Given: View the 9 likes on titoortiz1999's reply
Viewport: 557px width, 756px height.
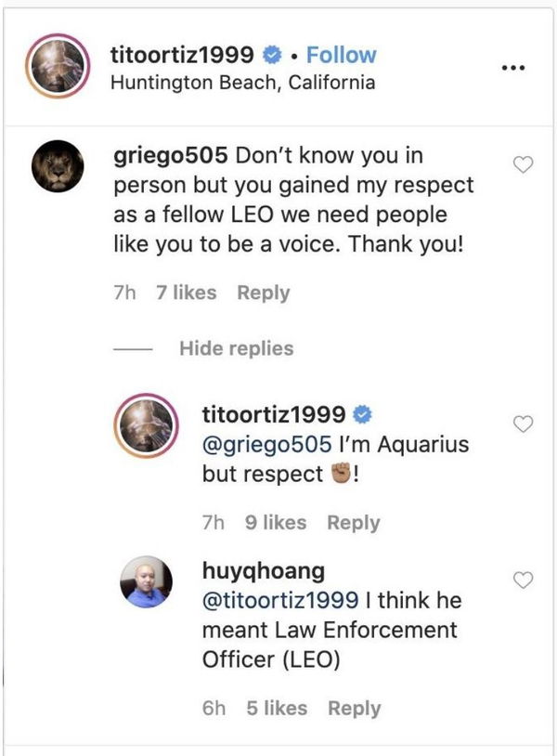Looking at the screenshot, I should 276,523.
